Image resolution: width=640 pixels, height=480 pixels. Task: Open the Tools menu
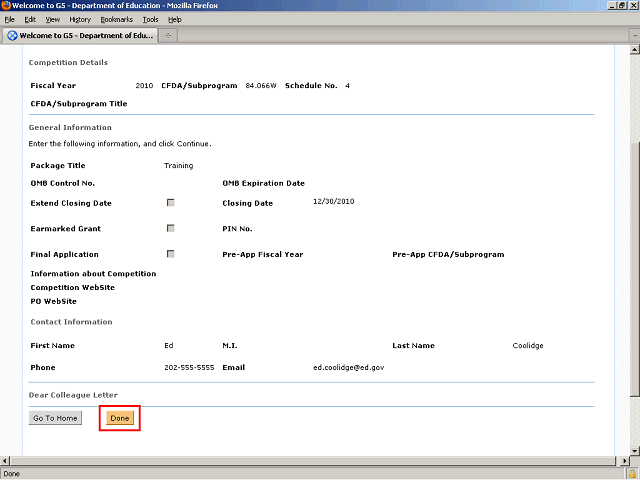click(x=150, y=19)
